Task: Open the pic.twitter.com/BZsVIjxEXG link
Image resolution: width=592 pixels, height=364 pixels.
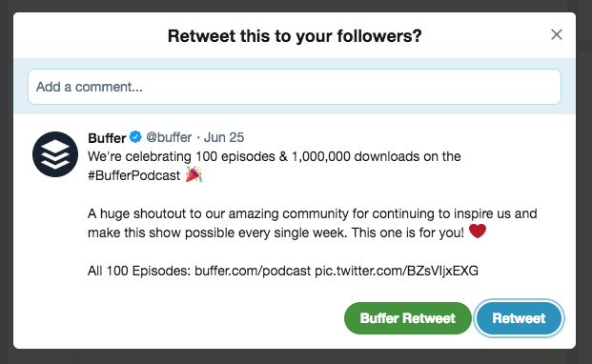Action: point(397,271)
